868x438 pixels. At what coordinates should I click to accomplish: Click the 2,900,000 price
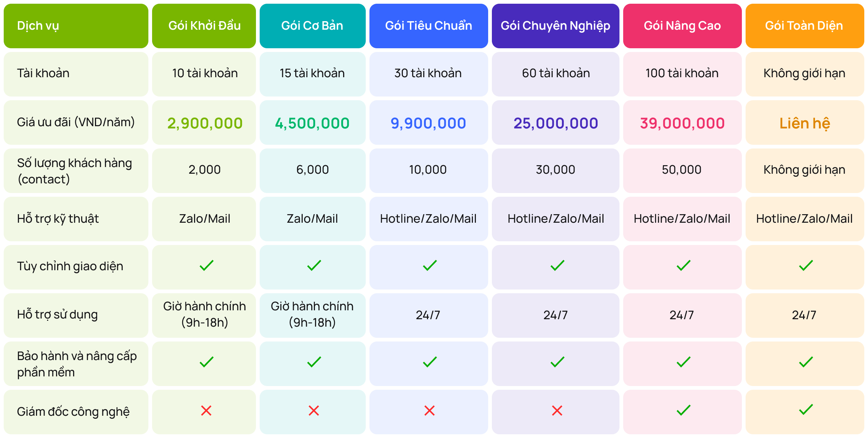click(x=205, y=123)
